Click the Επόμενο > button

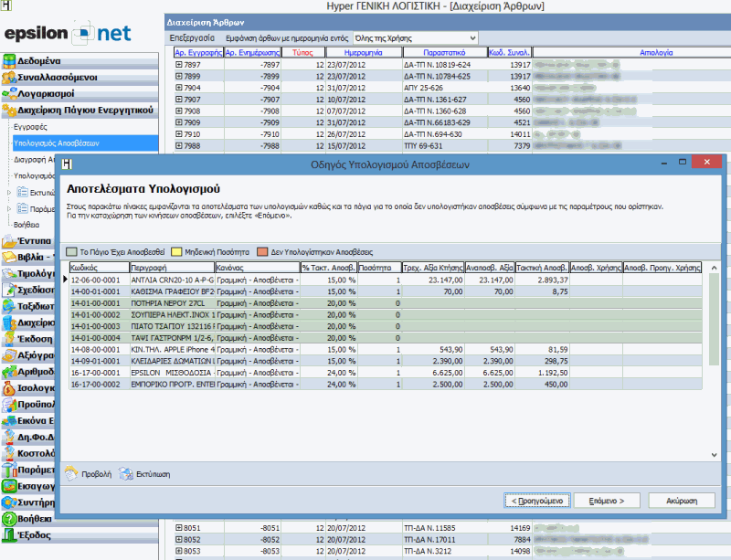click(609, 501)
